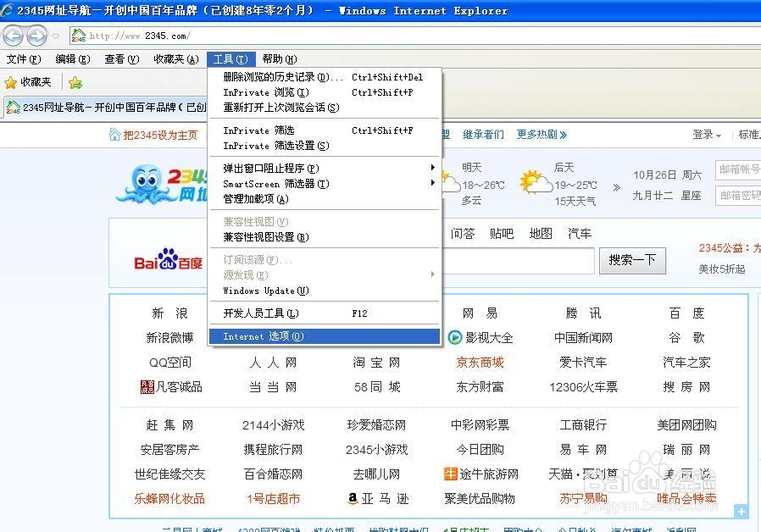Choose InPrivate 筛选设置(S) menu entry
This screenshot has height=532, width=761.
(325, 146)
